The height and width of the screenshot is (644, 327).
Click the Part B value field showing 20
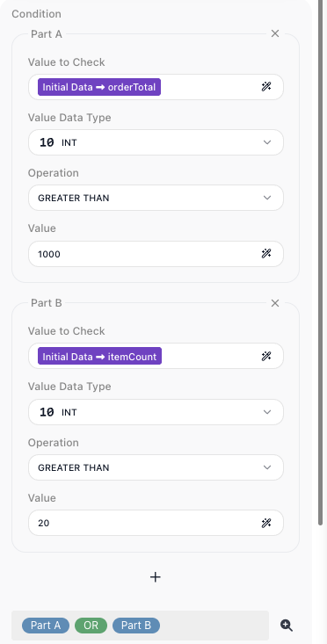(156, 523)
